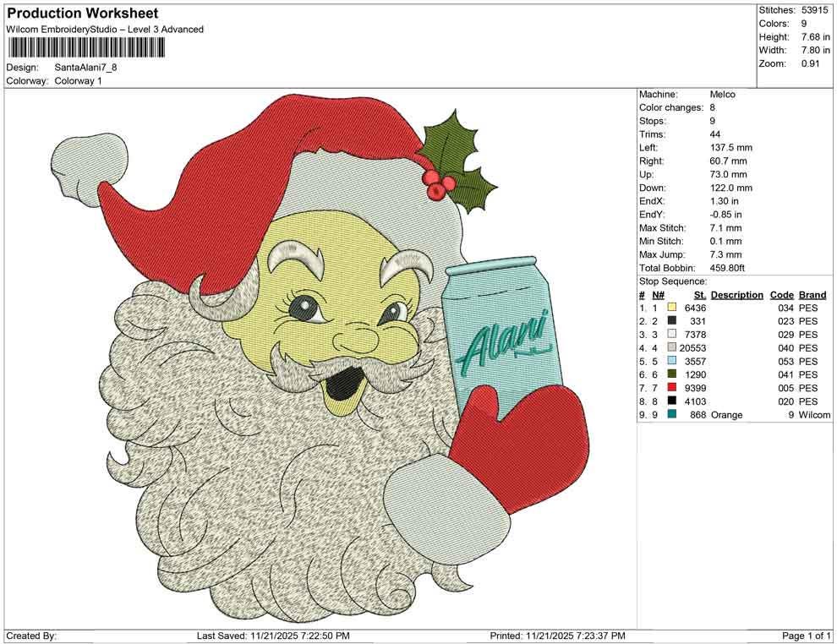The height and width of the screenshot is (644, 837).
Task: Select the Melco machine entry
Action: pyautogui.click(x=721, y=94)
